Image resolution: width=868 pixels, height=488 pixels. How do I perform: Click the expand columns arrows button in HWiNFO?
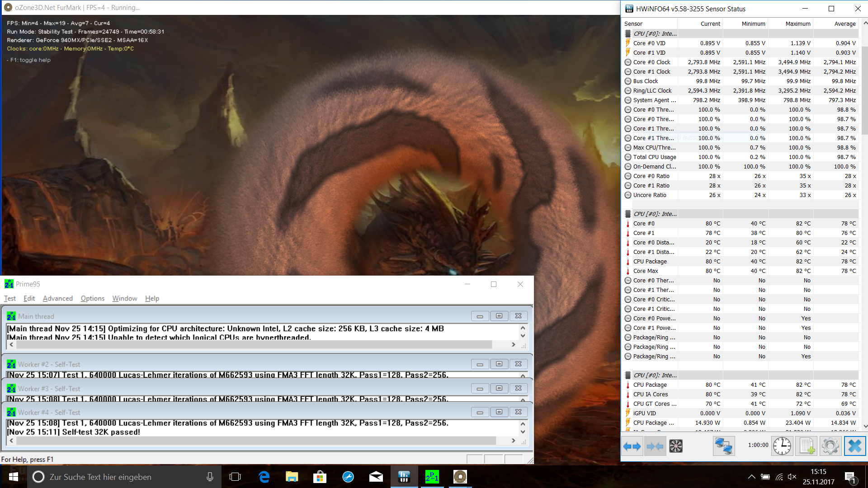pyautogui.click(x=632, y=446)
